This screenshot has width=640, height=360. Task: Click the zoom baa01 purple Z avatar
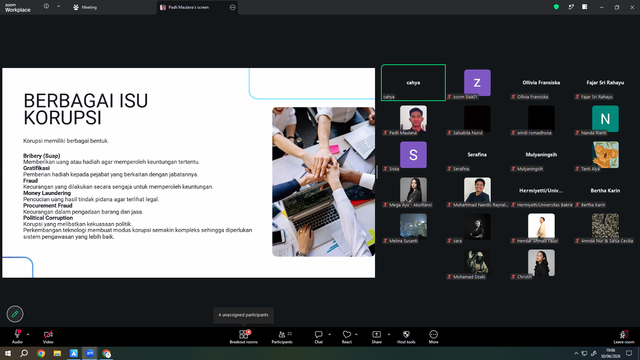pyautogui.click(x=477, y=82)
